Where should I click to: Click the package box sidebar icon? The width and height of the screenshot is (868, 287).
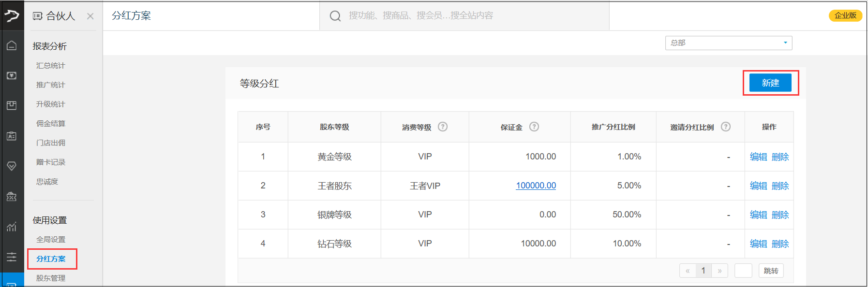tap(12, 106)
